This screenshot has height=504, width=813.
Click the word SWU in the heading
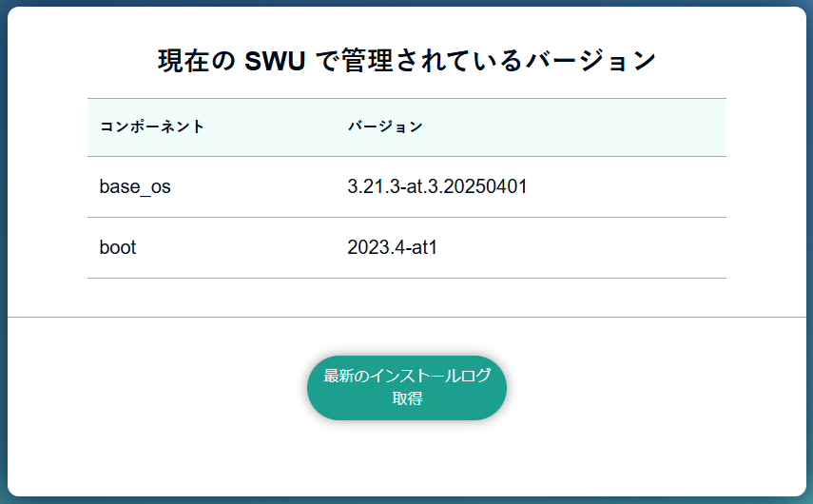click(275, 61)
